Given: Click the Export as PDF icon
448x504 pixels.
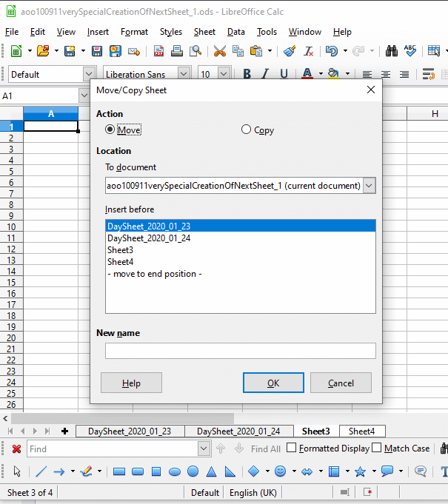Looking at the screenshot, I should 158,51.
